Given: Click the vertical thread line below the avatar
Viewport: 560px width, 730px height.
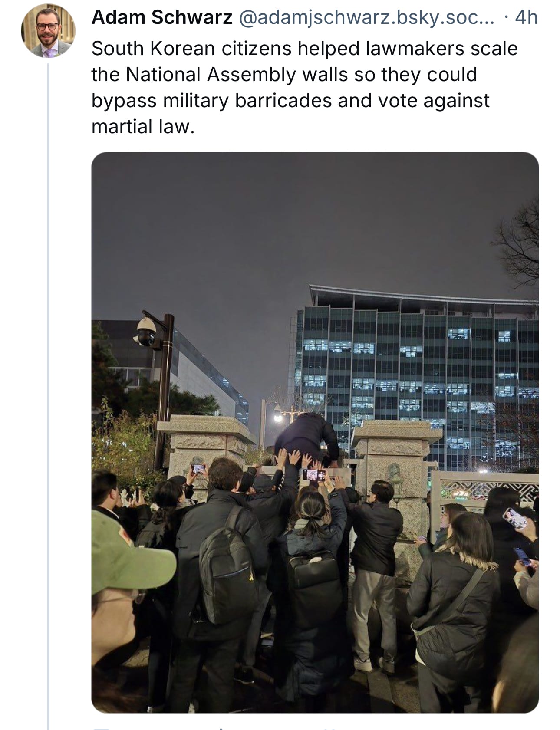Looking at the screenshot, I should click(x=48, y=391).
